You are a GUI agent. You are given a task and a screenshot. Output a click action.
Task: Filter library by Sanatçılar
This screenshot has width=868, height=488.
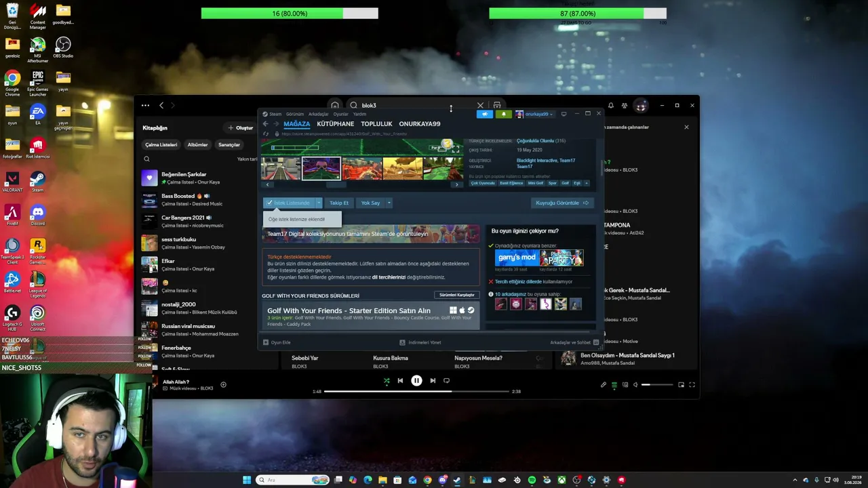tap(229, 144)
